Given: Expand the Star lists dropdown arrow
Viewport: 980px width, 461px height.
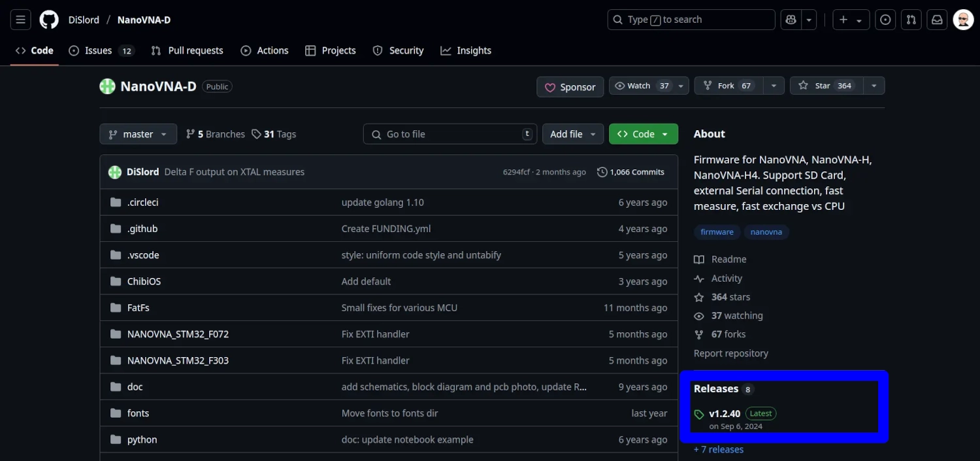Looking at the screenshot, I should pos(874,86).
